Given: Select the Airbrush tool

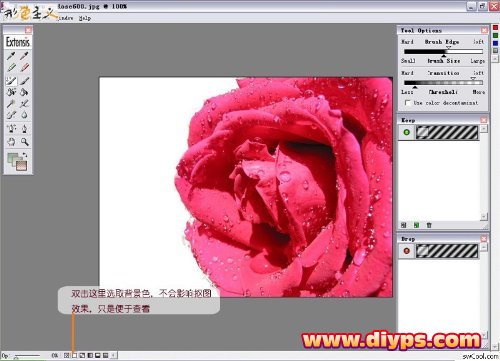Looking at the screenshot, I should [11, 115].
